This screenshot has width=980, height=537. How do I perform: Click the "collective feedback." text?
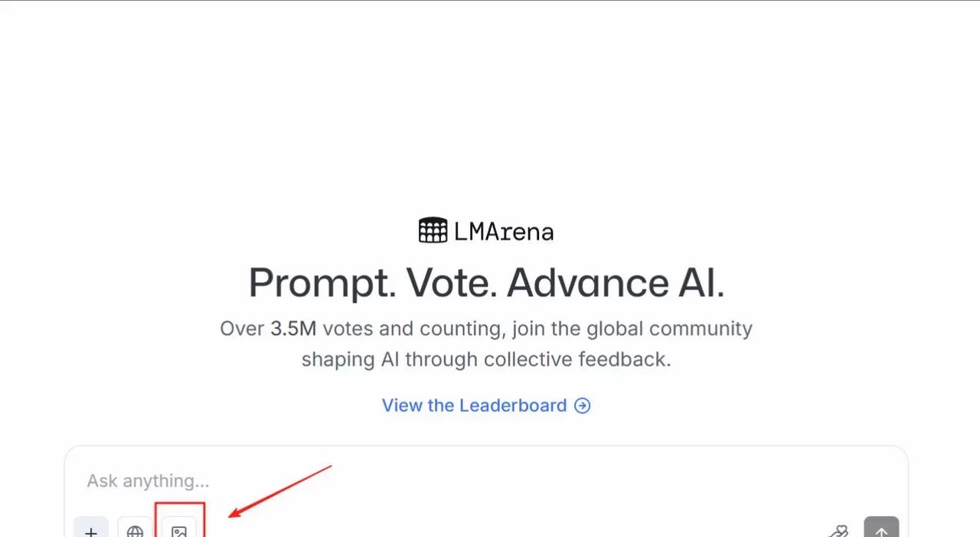(x=577, y=360)
